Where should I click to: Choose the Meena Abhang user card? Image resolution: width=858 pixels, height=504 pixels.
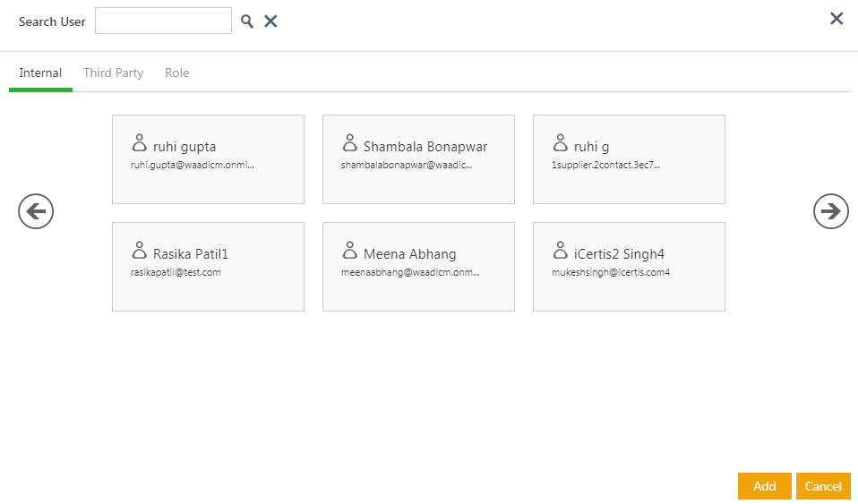click(418, 267)
